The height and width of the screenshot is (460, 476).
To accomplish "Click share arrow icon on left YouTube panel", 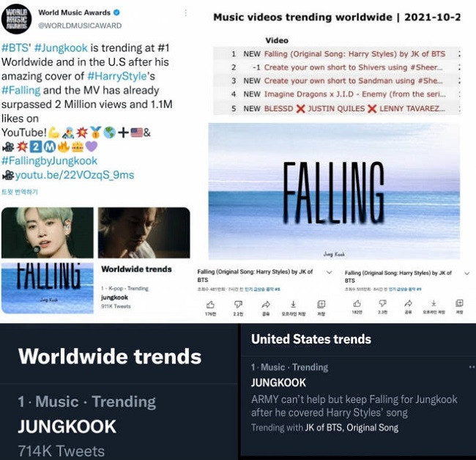I will coord(266,304).
